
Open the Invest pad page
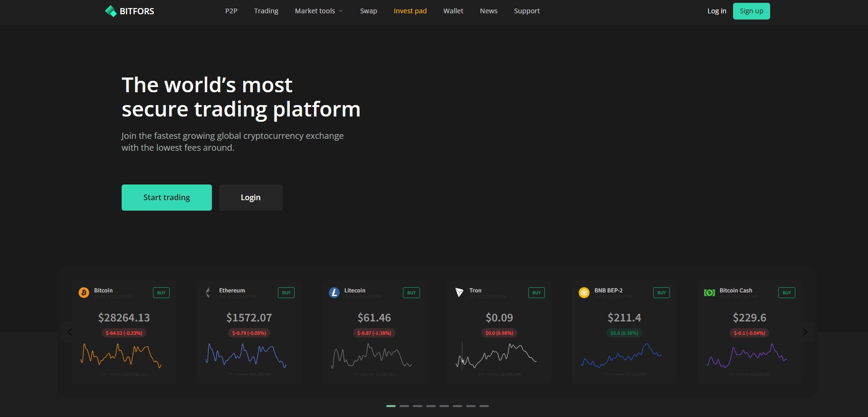410,11
